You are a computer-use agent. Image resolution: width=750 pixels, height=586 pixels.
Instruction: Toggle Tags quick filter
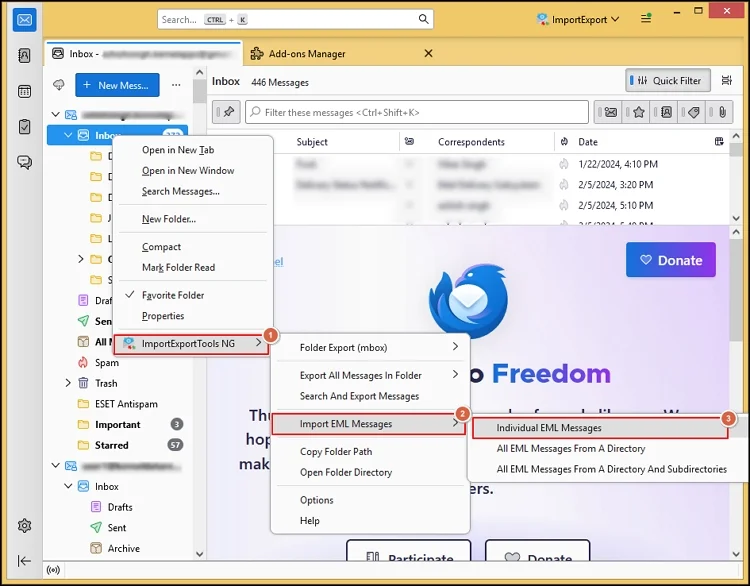point(692,112)
